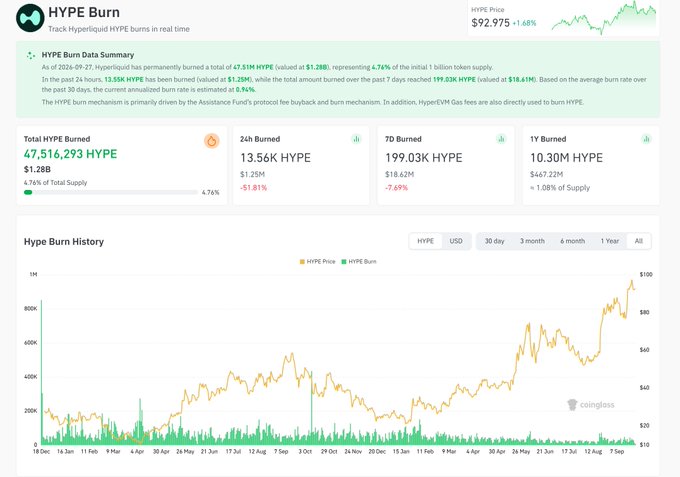
Task: Click the Hyperliquid HYPE logo icon
Action: click(30, 18)
